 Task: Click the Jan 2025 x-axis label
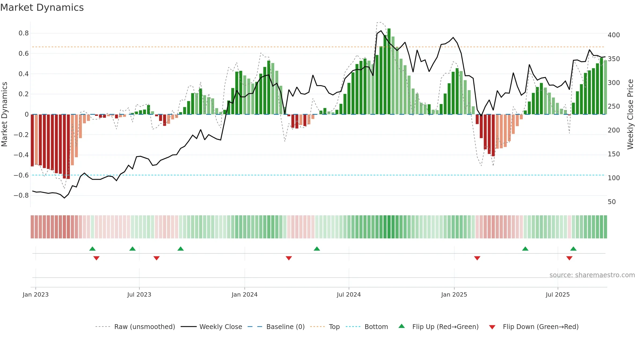(454, 294)
